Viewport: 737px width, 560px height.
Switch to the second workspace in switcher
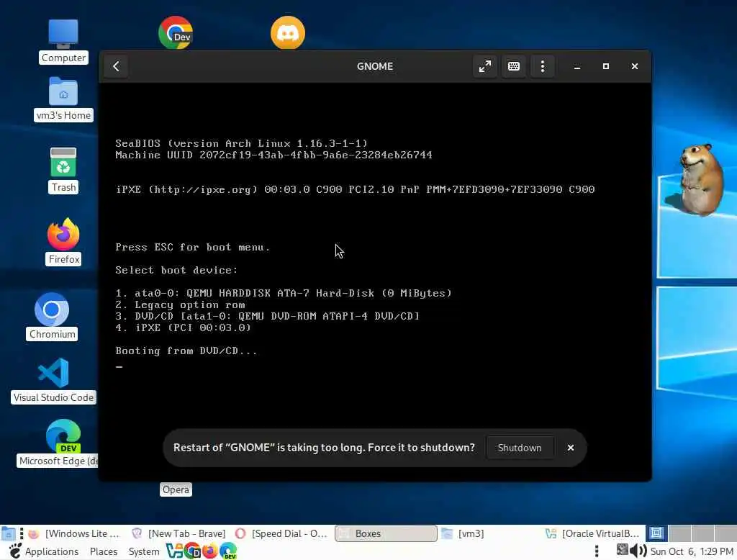(679, 533)
